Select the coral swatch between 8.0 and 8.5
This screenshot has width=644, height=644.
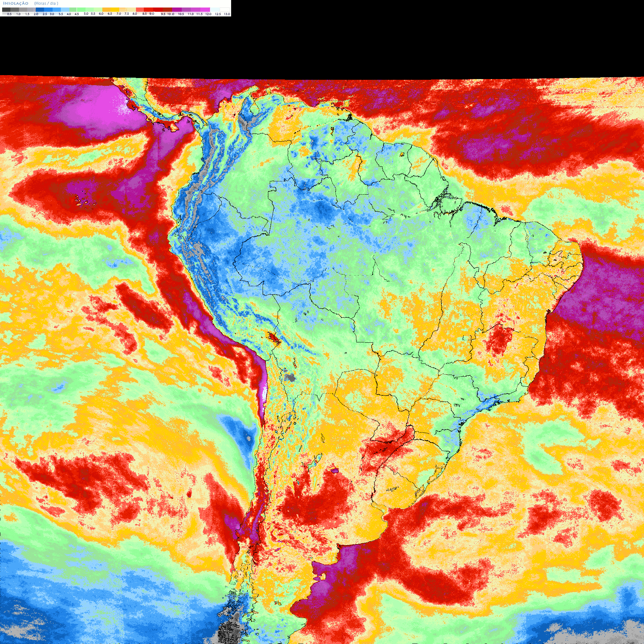tap(140, 10)
